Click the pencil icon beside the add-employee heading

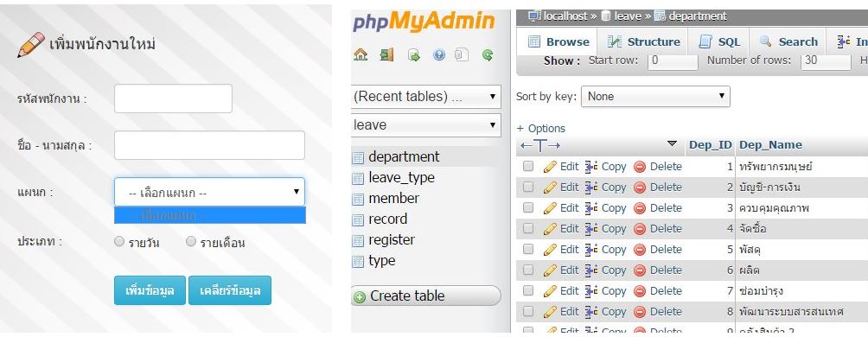click(x=31, y=45)
